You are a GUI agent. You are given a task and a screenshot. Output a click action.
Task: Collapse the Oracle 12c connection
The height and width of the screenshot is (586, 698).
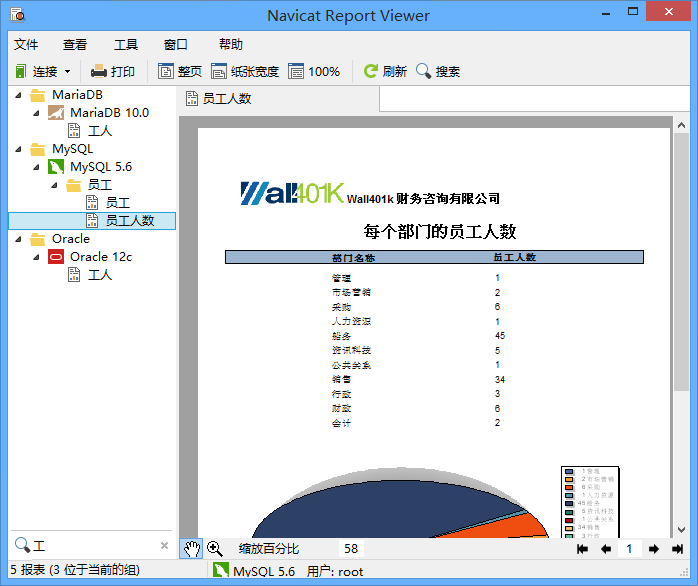(x=37, y=257)
